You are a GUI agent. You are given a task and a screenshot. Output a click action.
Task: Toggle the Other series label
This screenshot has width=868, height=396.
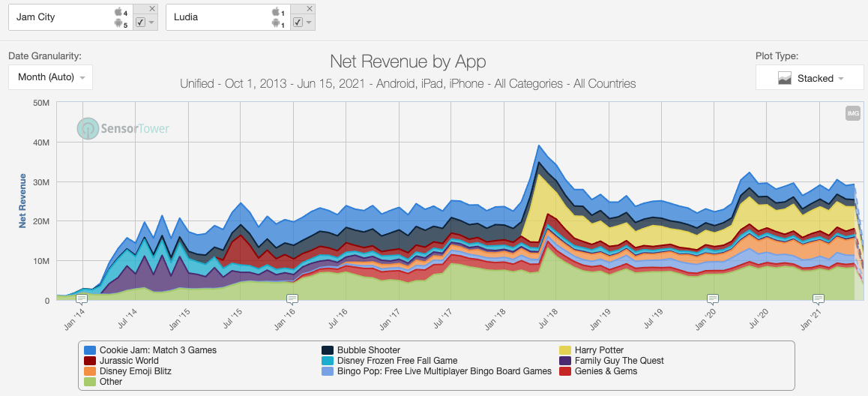[x=111, y=382]
